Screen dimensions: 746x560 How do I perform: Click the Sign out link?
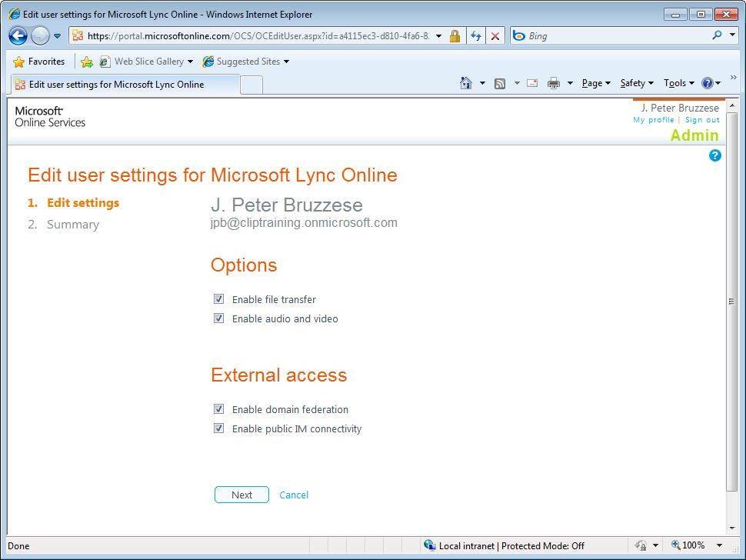pyautogui.click(x=702, y=120)
